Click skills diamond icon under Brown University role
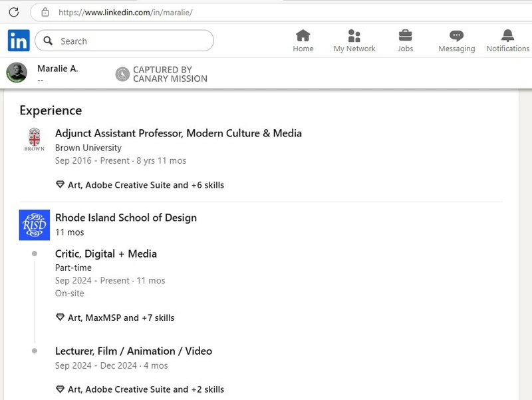This screenshot has width=532, height=400. click(x=60, y=184)
